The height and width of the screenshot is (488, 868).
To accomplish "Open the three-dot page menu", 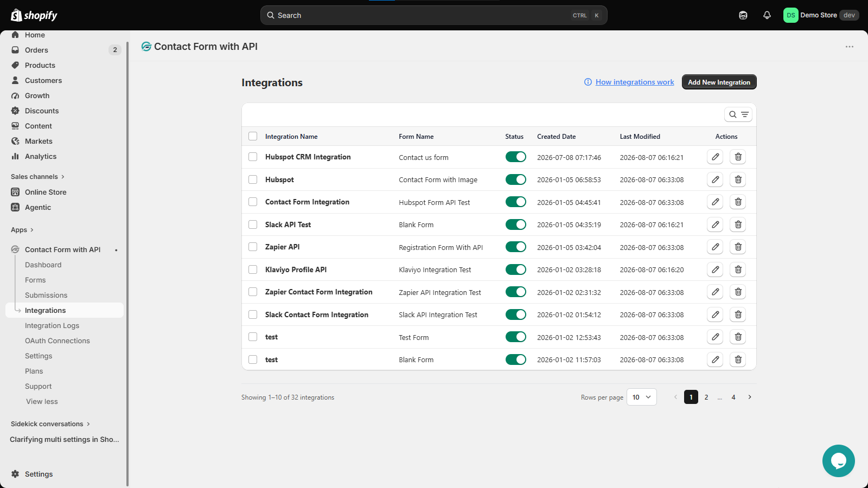I will coord(850,47).
